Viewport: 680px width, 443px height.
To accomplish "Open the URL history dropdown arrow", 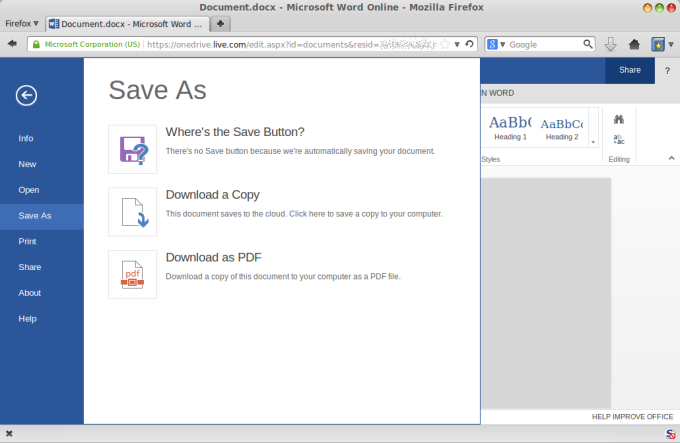I will [x=457, y=44].
